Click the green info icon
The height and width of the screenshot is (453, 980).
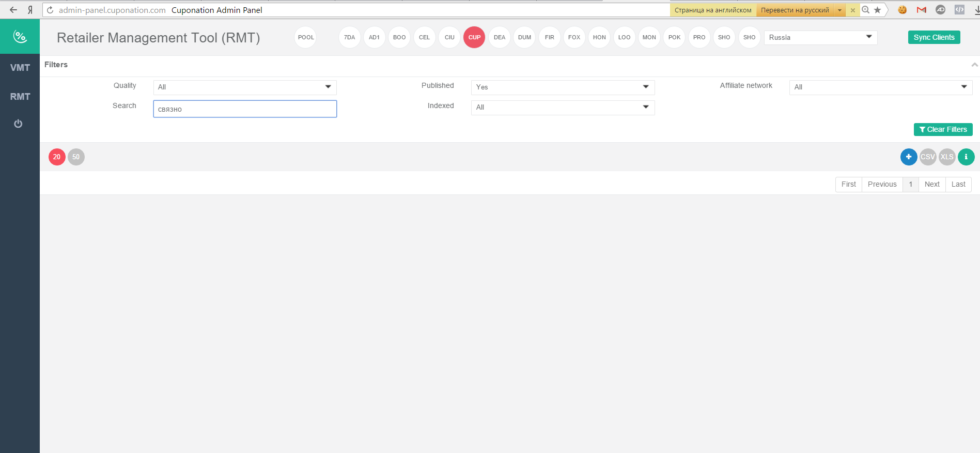point(966,157)
